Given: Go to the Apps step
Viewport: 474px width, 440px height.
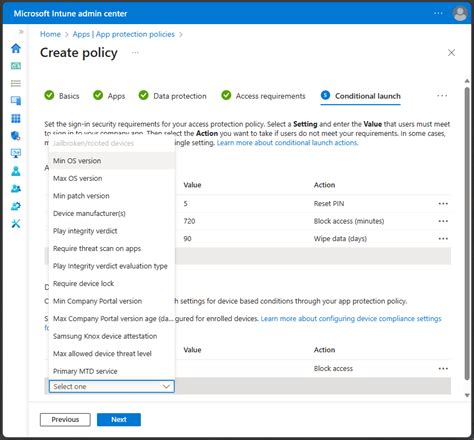Looking at the screenshot, I should tap(109, 96).
